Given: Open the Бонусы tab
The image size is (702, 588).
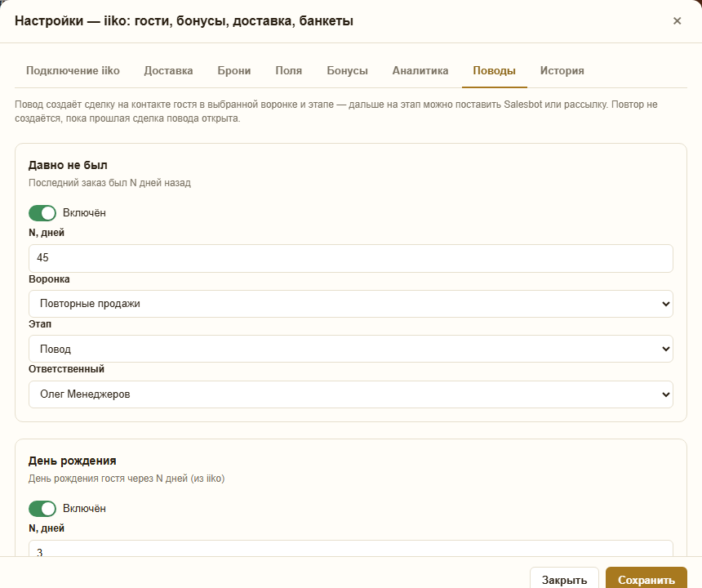Looking at the screenshot, I should (x=348, y=71).
